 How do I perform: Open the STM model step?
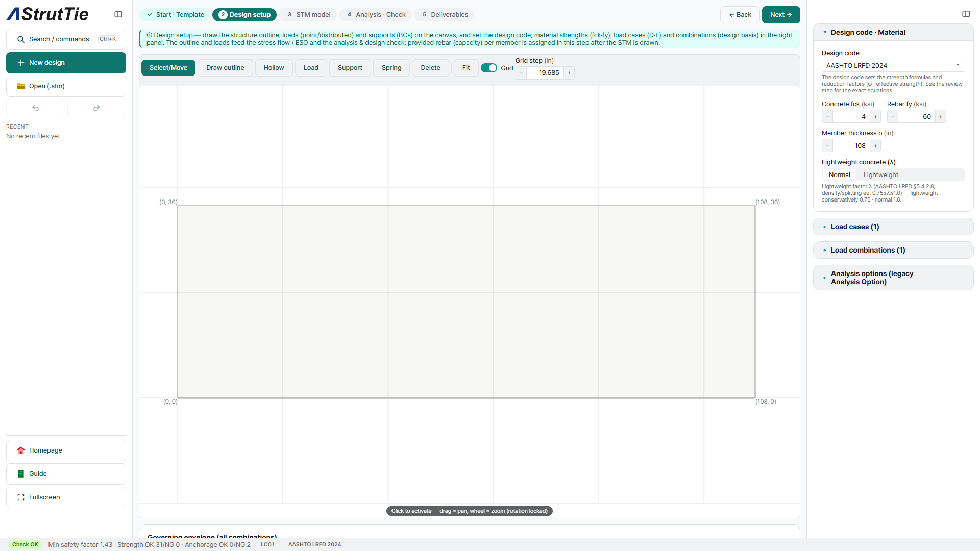click(x=308, y=15)
